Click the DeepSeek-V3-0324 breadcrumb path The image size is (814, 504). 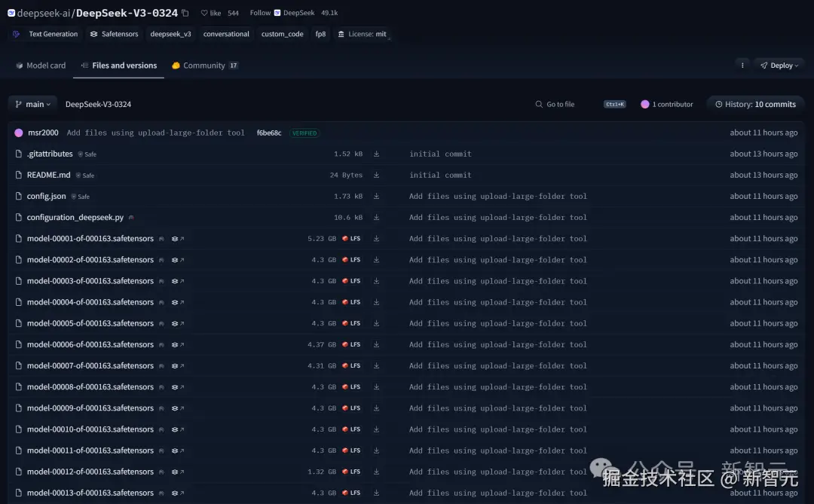click(98, 104)
